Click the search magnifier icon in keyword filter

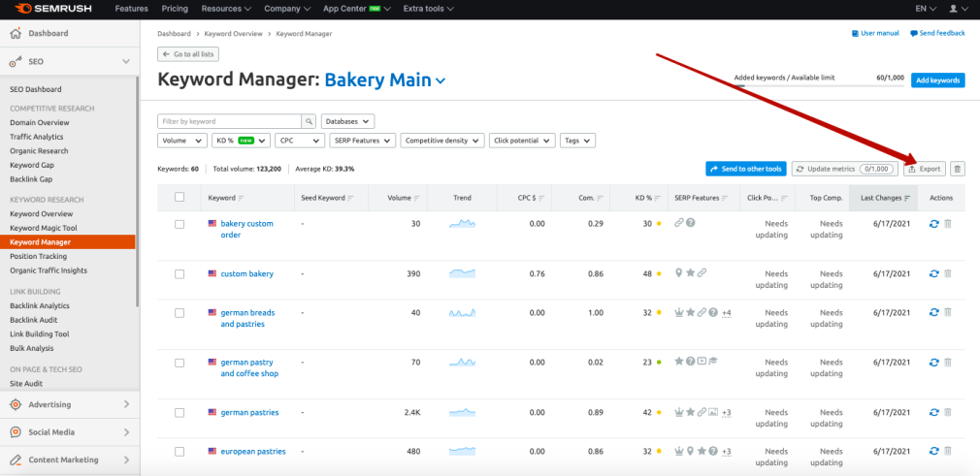310,122
